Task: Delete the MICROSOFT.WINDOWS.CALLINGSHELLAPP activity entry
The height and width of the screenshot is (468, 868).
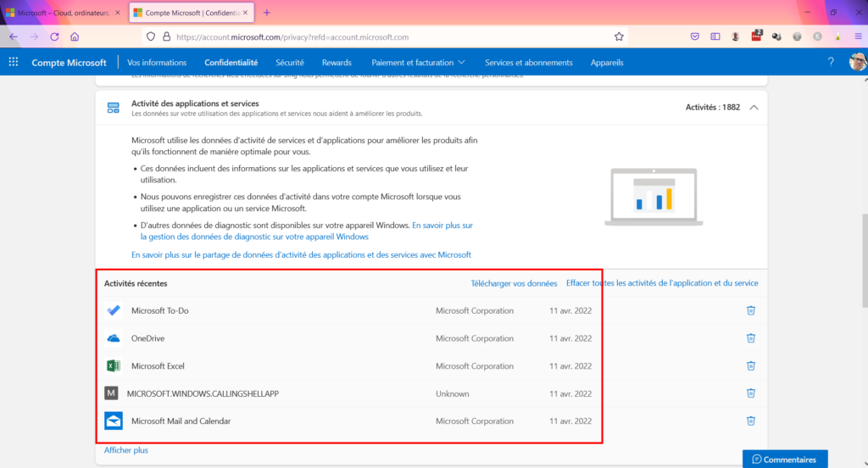Action: pyautogui.click(x=751, y=393)
